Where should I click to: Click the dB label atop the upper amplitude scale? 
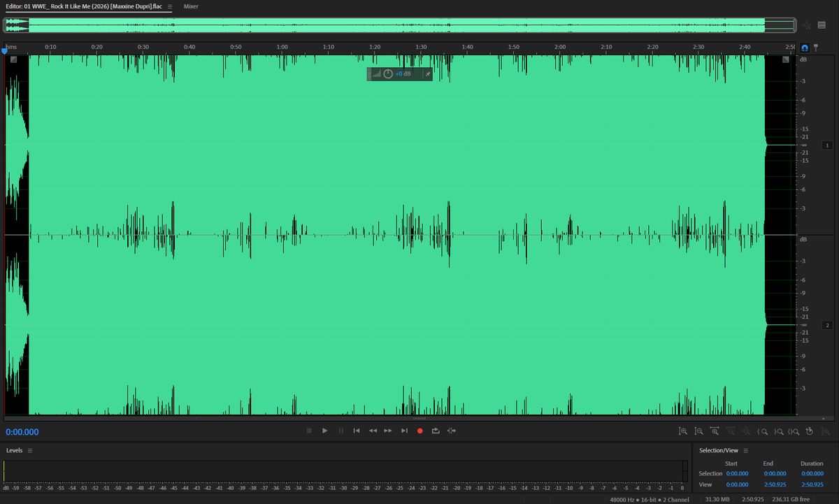803,59
